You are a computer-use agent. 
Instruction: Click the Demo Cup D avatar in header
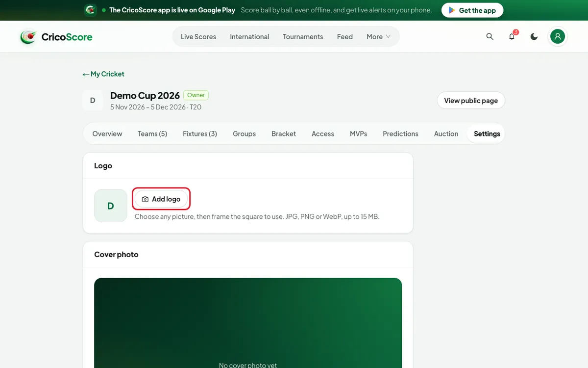(93, 100)
